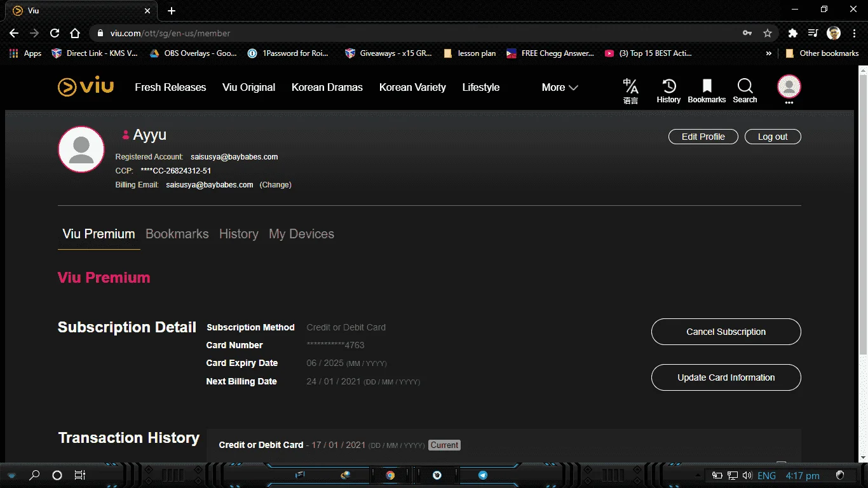This screenshot has height=488, width=868.
Task: Open the History clock icon in header
Action: [x=668, y=91]
